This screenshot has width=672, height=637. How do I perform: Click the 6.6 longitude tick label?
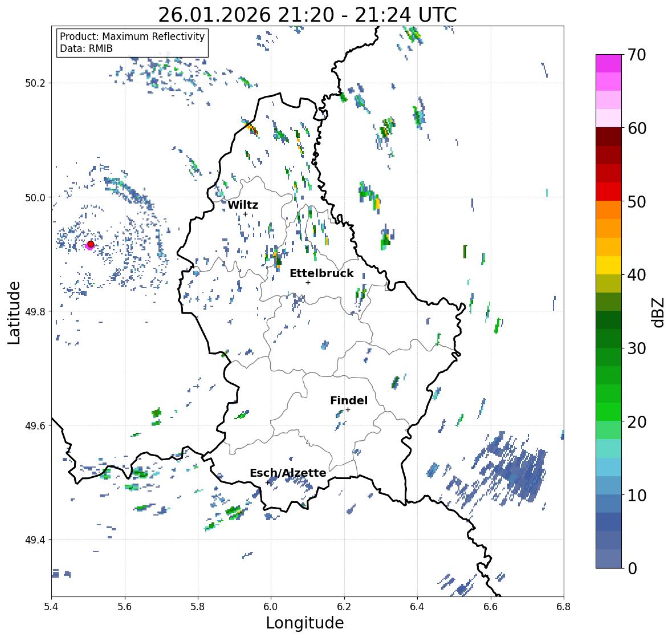tap(491, 606)
